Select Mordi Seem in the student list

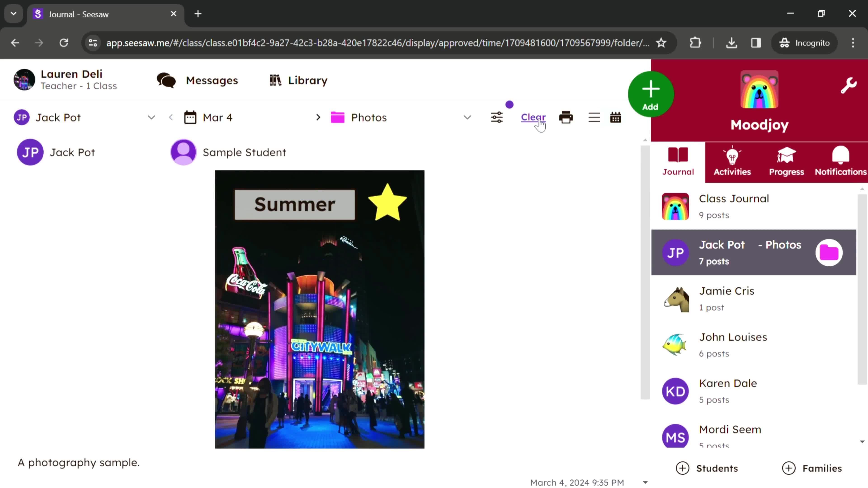(754, 436)
